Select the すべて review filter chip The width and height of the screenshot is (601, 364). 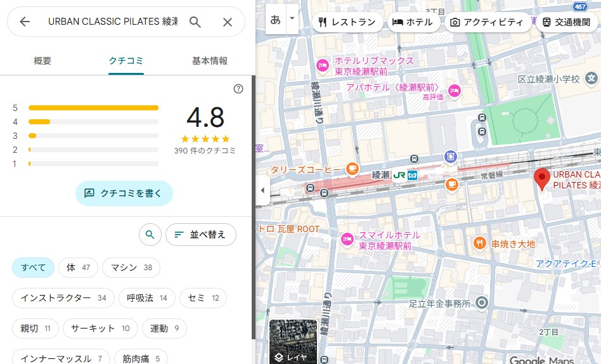click(33, 268)
